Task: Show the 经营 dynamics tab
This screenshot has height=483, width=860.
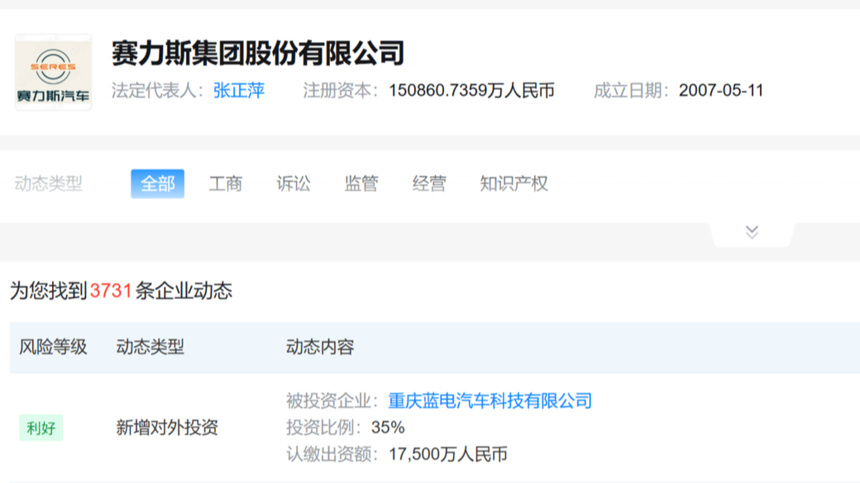Action: coord(429,184)
